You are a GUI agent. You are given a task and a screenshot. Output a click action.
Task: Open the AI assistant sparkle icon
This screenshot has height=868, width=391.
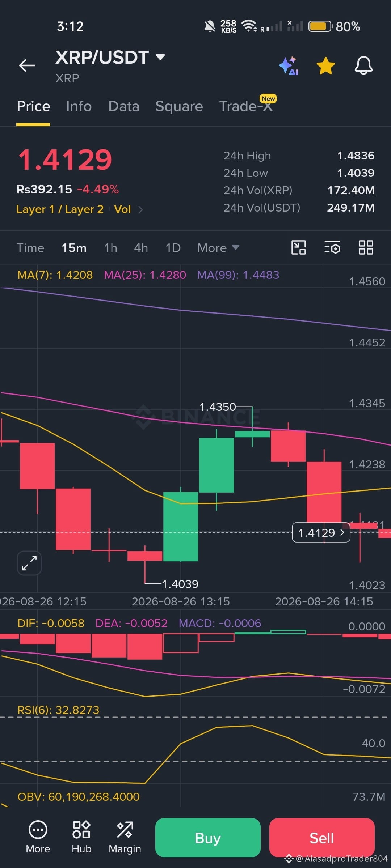[289, 66]
